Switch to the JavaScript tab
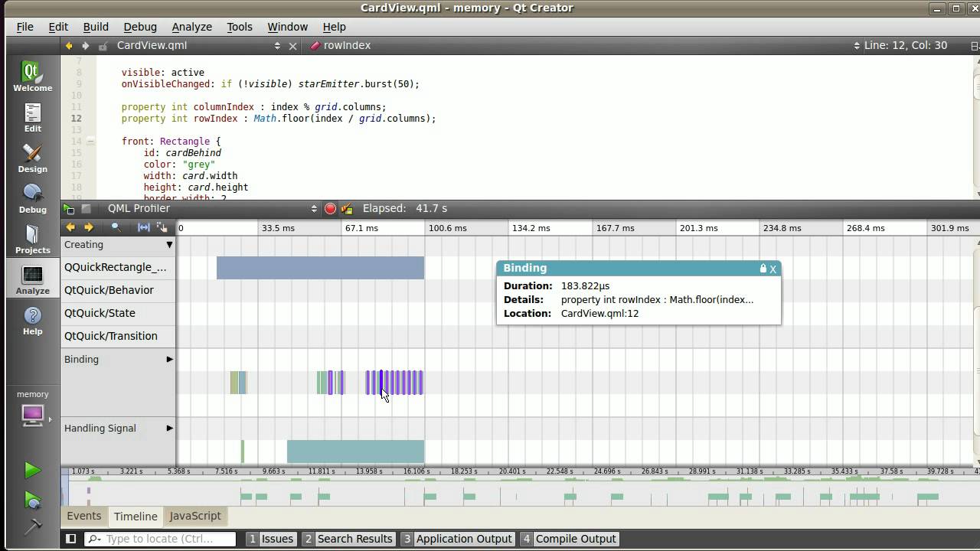The height and width of the screenshot is (551, 980). [x=195, y=516]
